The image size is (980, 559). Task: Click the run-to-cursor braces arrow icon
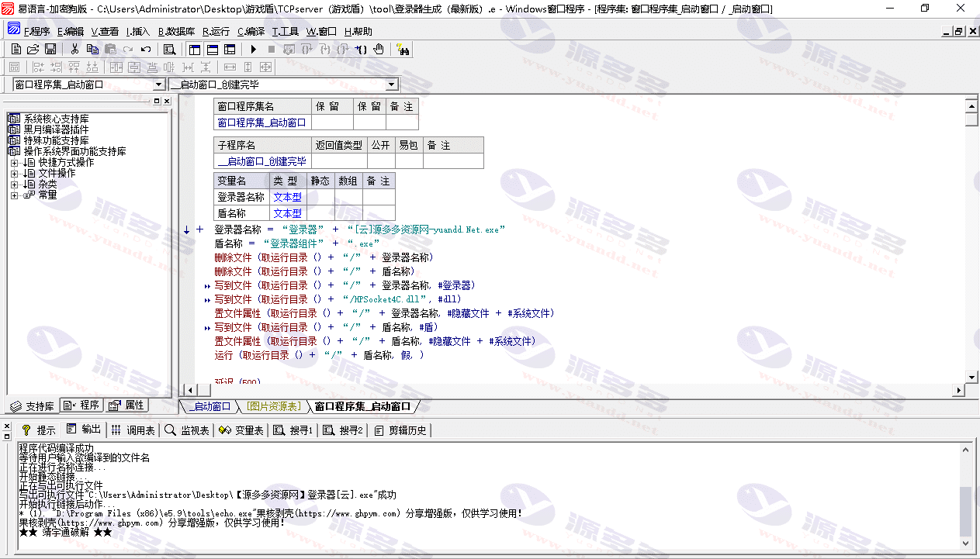pyautogui.click(x=361, y=49)
